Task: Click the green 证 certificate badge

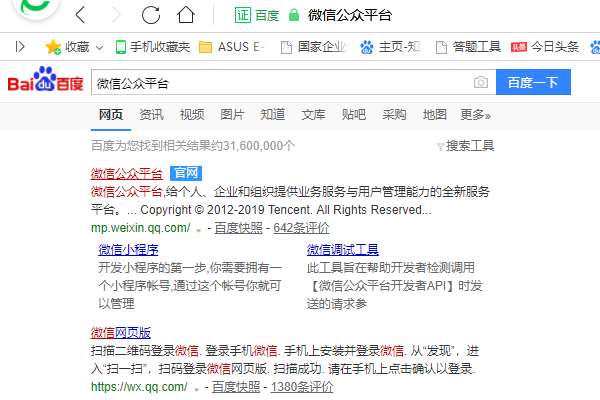Action: coord(243,15)
